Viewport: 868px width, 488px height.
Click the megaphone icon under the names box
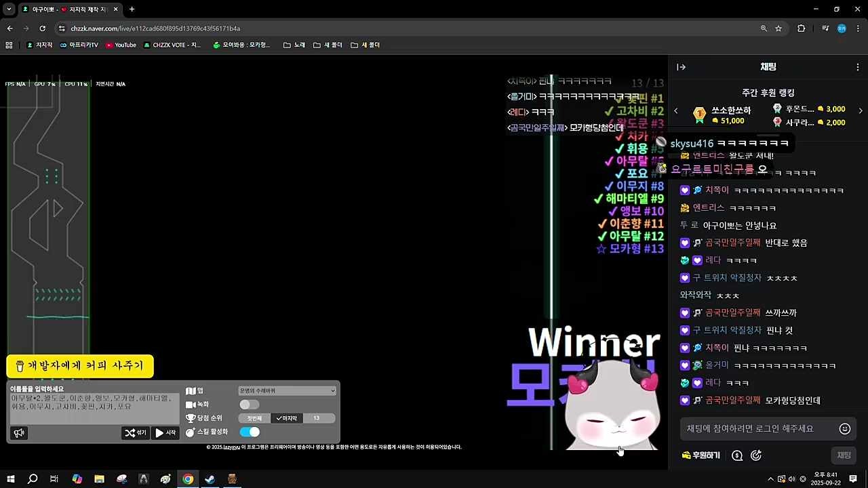coord(19,433)
